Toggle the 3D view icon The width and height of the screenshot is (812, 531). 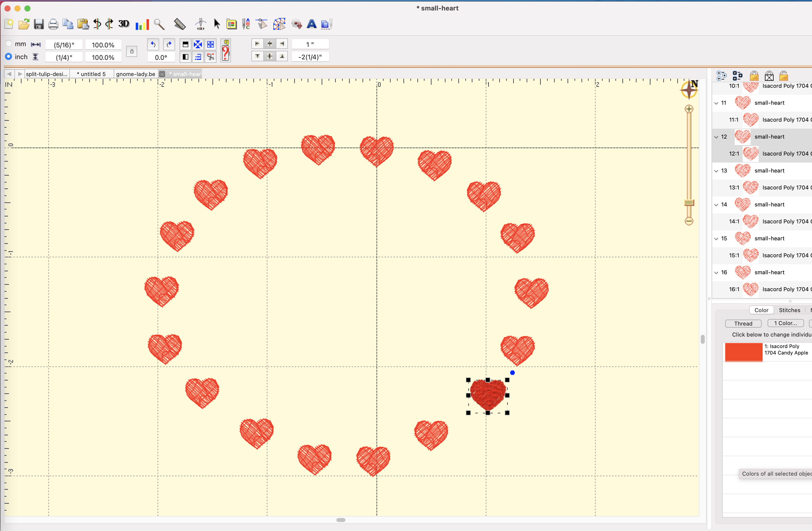pyautogui.click(x=124, y=23)
